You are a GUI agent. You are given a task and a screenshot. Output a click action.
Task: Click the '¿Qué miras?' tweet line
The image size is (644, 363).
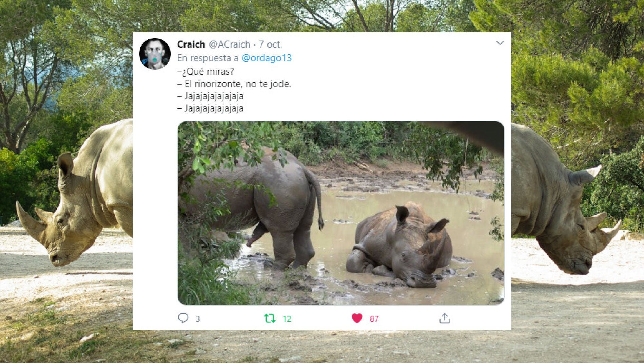[206, 72]
